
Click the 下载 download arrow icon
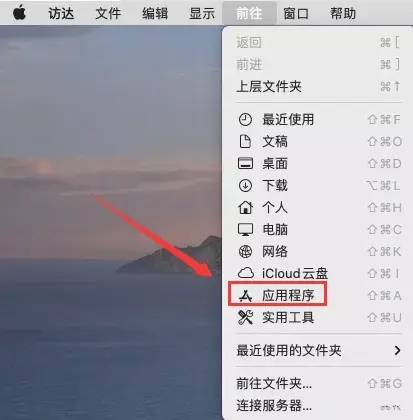coord(245,185)
